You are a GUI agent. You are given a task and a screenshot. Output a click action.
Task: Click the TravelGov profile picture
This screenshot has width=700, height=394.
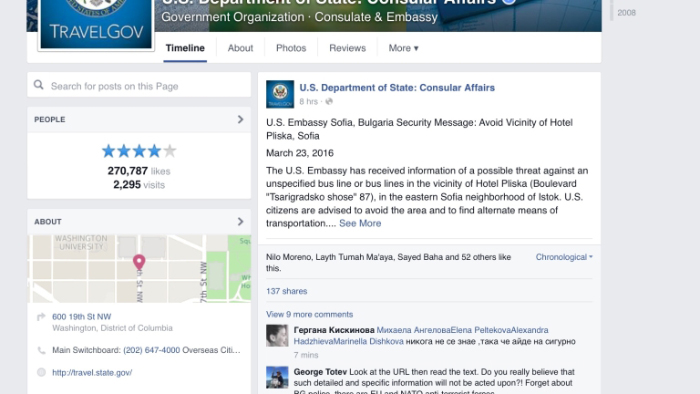pyautogui.click(x=96, y=24)
